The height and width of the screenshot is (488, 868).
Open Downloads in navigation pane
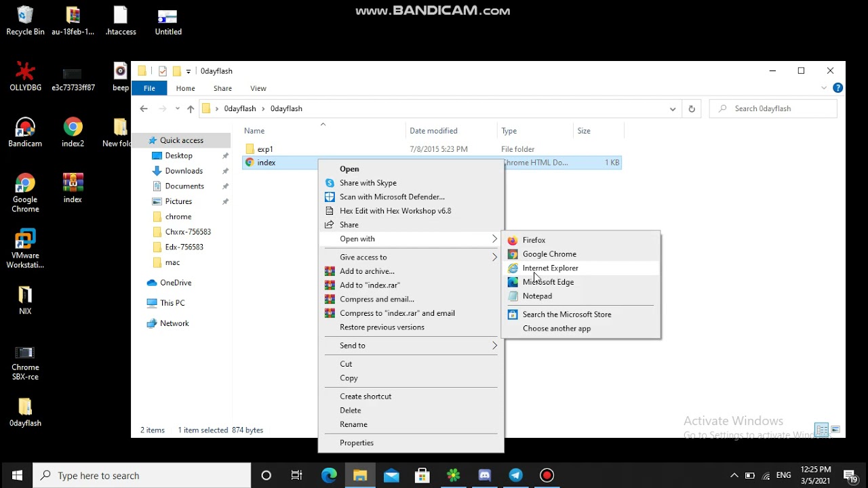tap(184, 171)
